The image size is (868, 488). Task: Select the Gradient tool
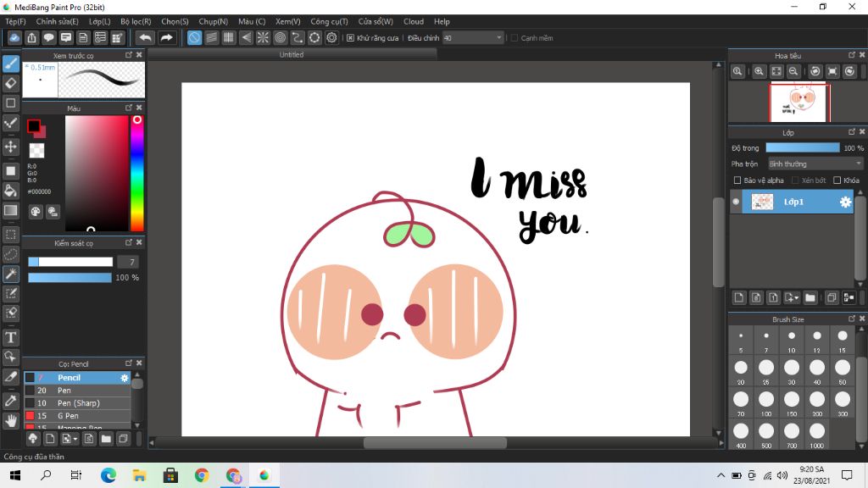(10, 210)
